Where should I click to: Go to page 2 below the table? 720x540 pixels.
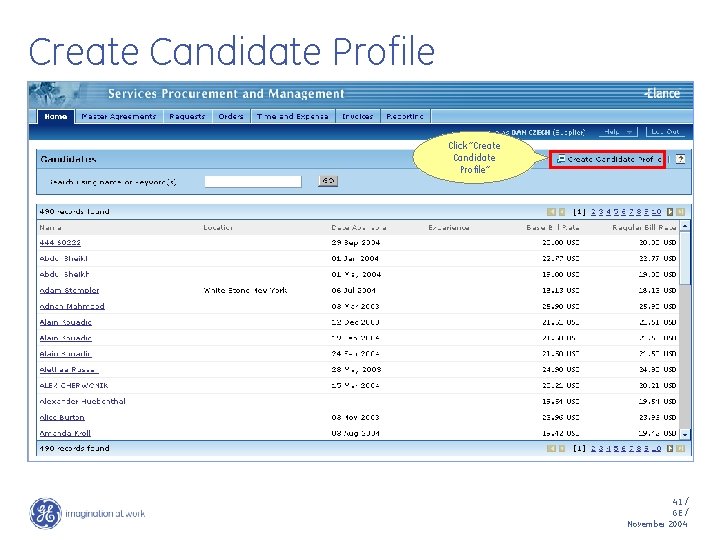(593, 448)
